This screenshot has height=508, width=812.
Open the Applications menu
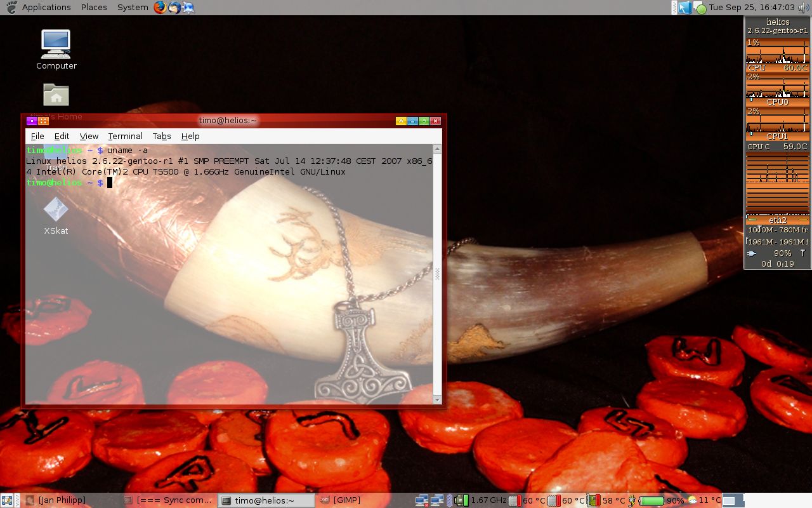click(x=46, y=8)
